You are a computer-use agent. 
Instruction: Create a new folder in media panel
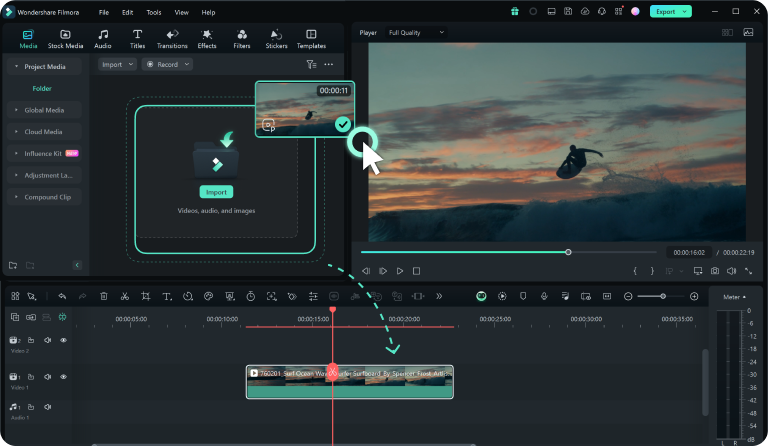[13, 265]
